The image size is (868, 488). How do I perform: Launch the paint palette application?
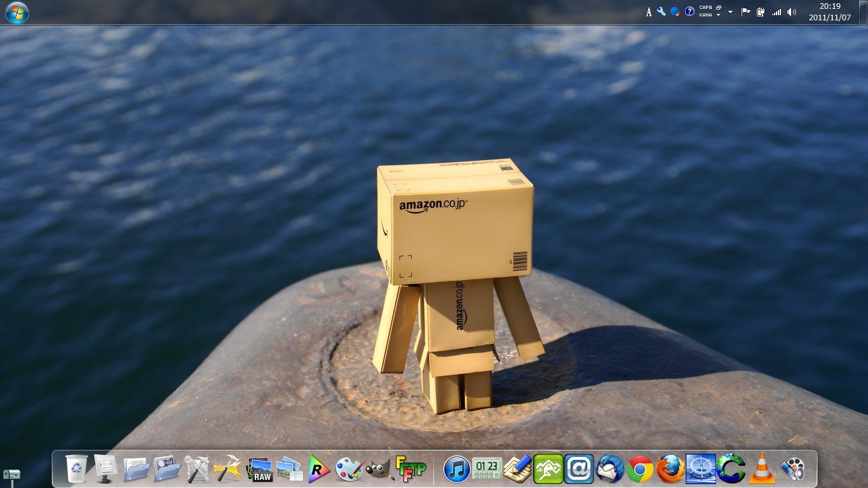coord(349,470)
